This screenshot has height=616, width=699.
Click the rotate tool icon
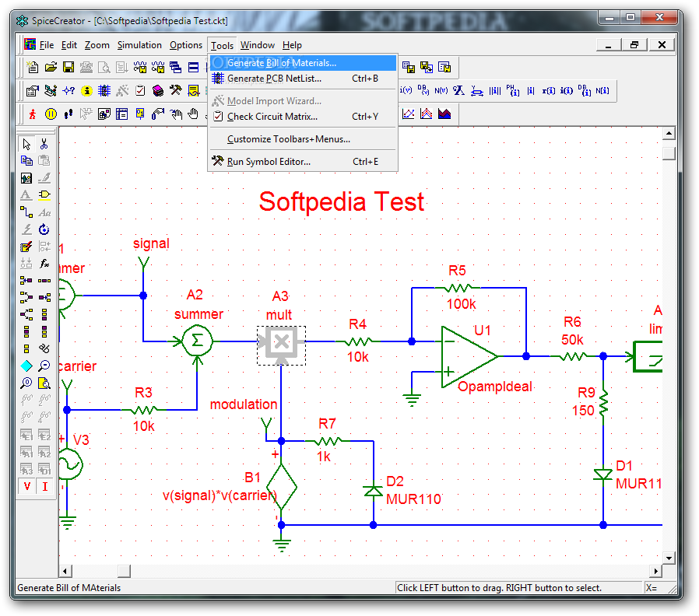44,229
